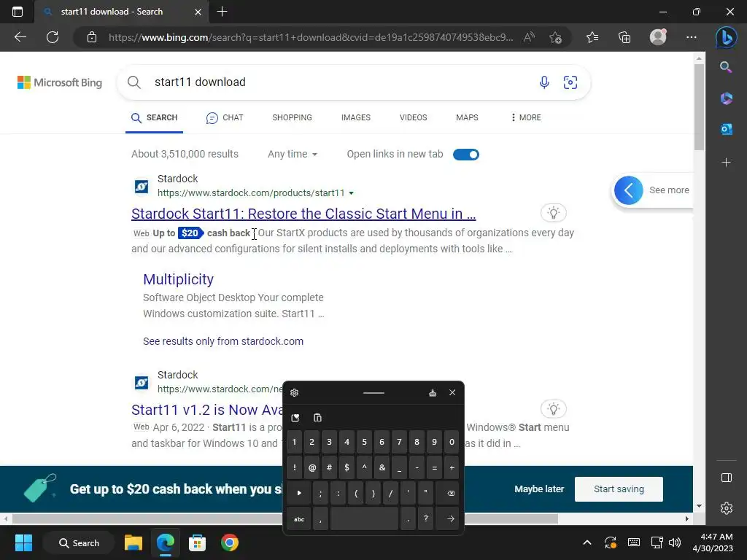Open Microsoft 365 icon in sidebar
This screenshot has width=747, height=560.
(726, 98)
